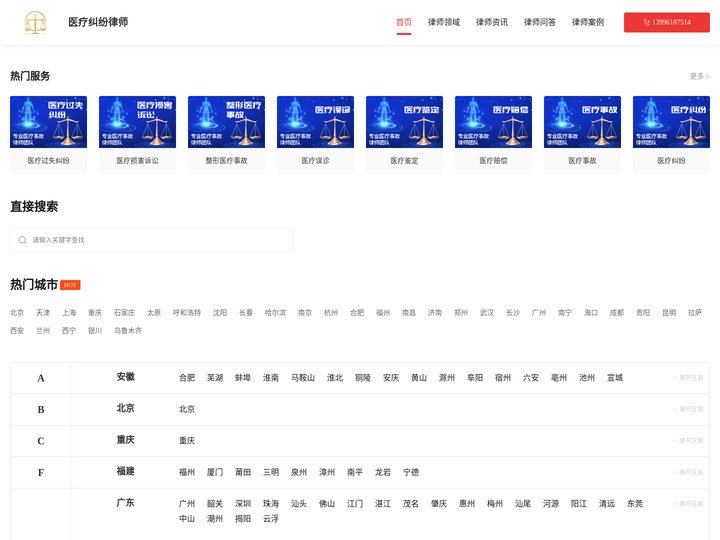
Task: Open the 整形医疗事故 service card
Action: [x=226, y=135]
